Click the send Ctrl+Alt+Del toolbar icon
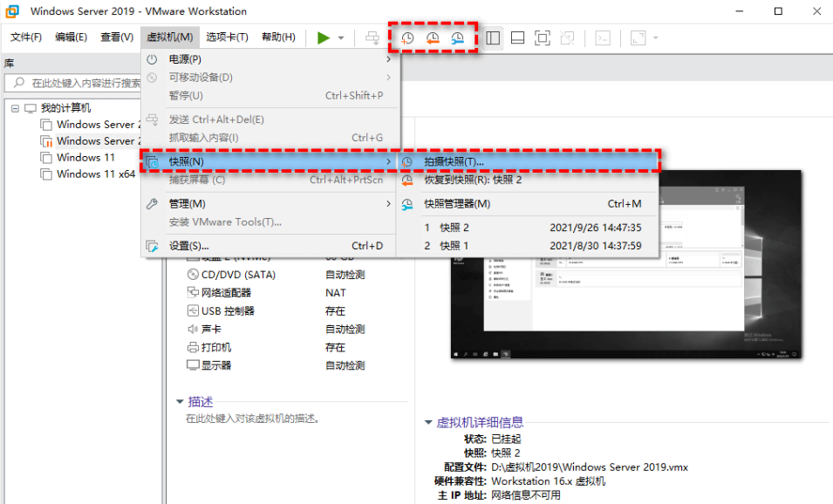Image resolution: width=833 pixels, height=504 pixels. point(372,37)
